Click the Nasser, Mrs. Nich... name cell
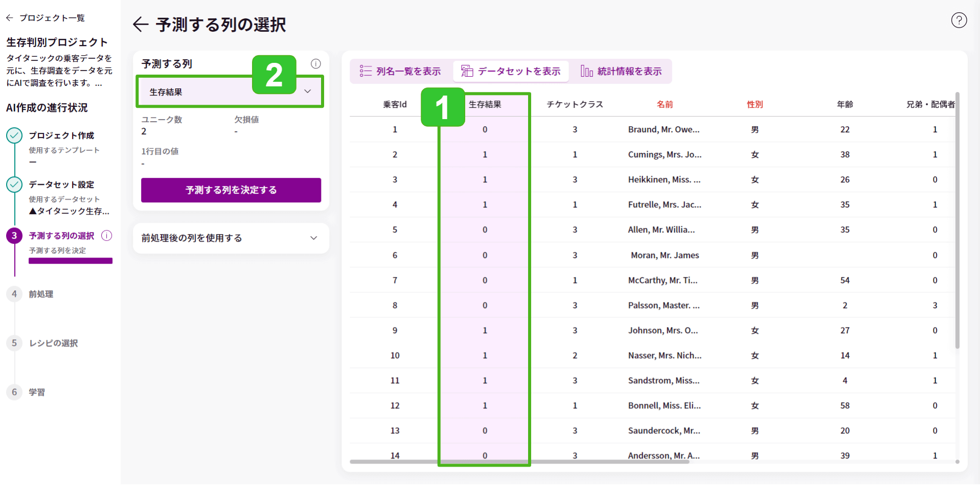 click(x=665, y=355)
